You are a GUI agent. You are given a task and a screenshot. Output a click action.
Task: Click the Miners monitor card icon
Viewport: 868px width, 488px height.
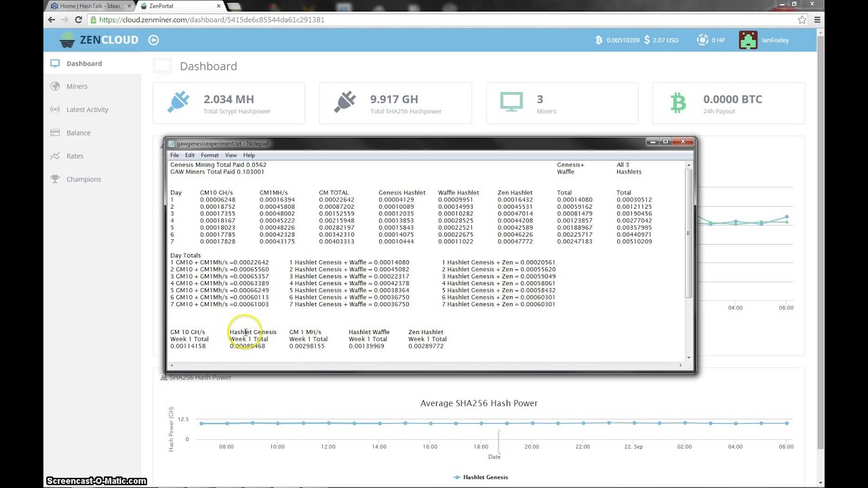pyautogui.click(x=511, y=102)
